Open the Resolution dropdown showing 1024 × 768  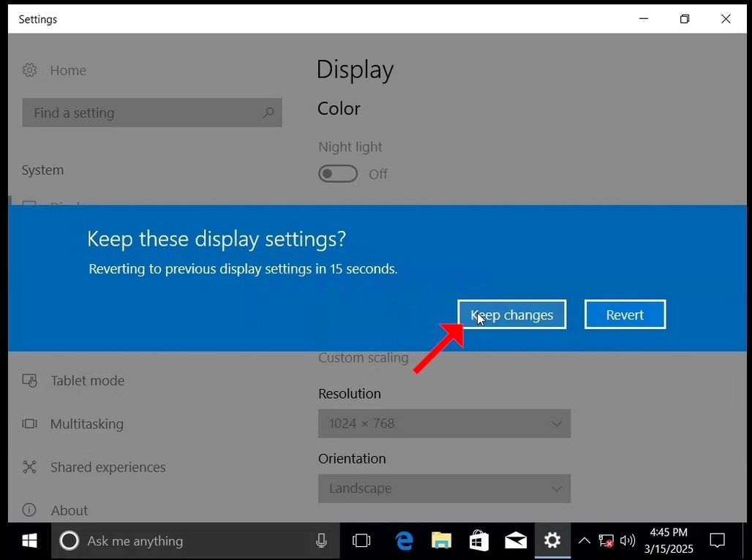[444, 423]
